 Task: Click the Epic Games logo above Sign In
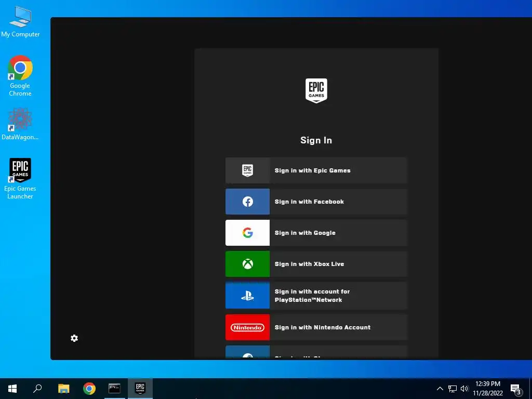316,90
